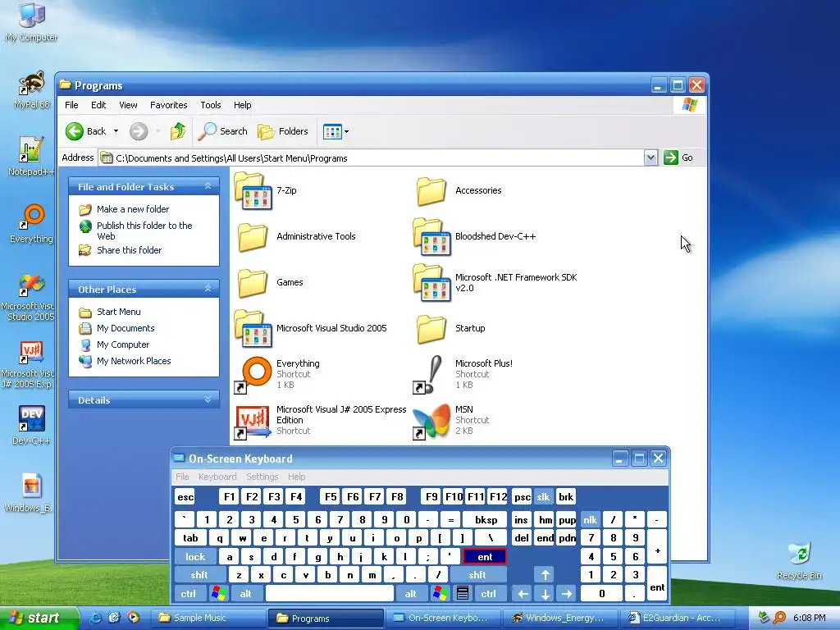This screenshot has height=630, width=840.
Task: Click Internet Explorer quick launch icon
Action: (96, 618)
